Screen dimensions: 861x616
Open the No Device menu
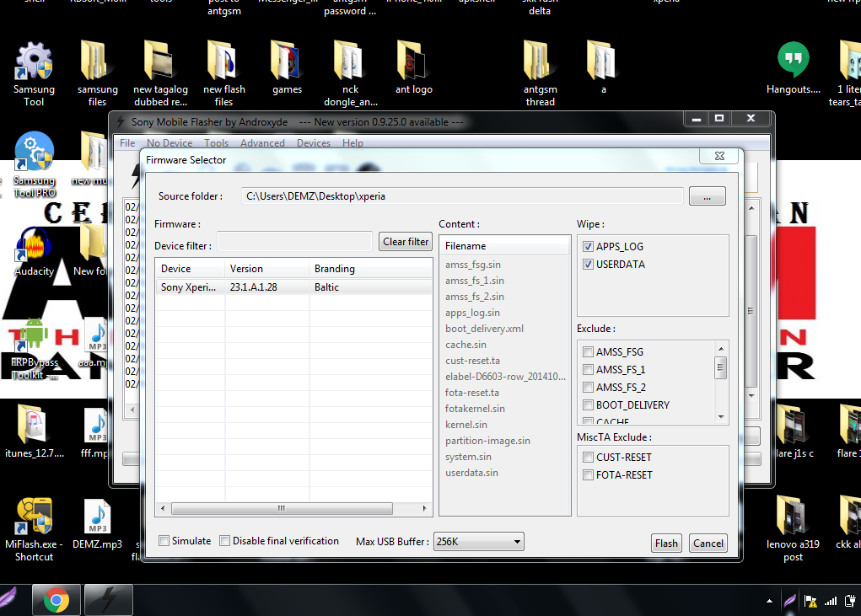170,142
